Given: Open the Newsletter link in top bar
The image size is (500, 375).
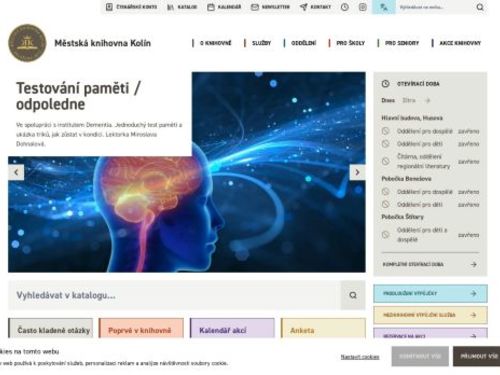Looking at the screenshot, I should 270,7.
